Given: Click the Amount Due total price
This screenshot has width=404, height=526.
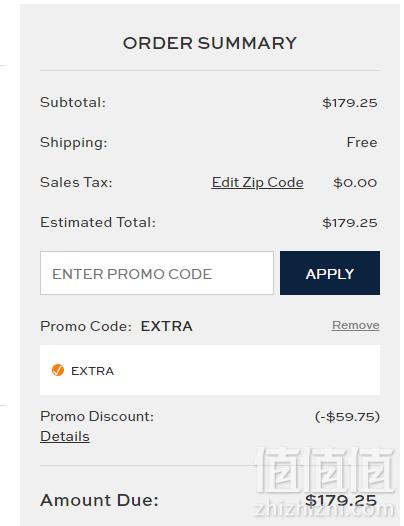Looking at the screenshot, I should [x=341, y=500].
